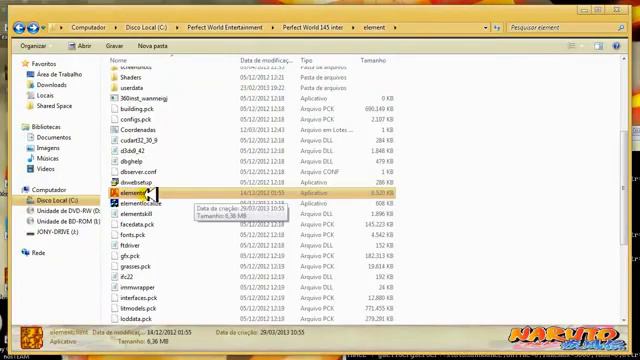Image resolution: width=640 pixels, height=360 pixels.
Task: Open the address bar history dropdown
Action: point(485,28)
